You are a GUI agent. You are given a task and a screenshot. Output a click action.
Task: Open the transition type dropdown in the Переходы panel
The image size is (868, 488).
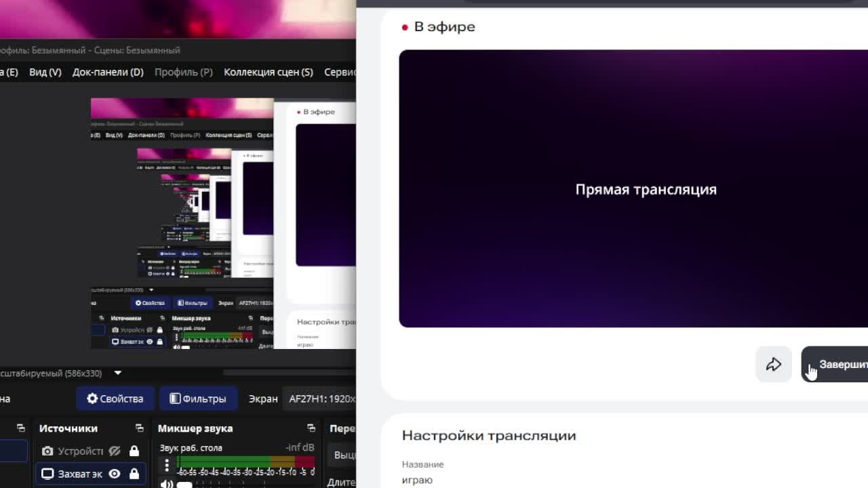click(x=342, y=455)
